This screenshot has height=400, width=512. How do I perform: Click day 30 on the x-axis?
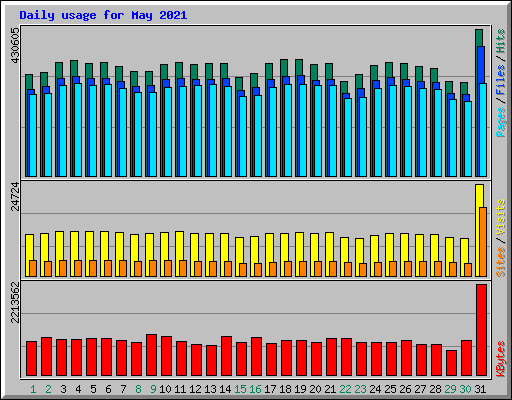tap(465, 389)
